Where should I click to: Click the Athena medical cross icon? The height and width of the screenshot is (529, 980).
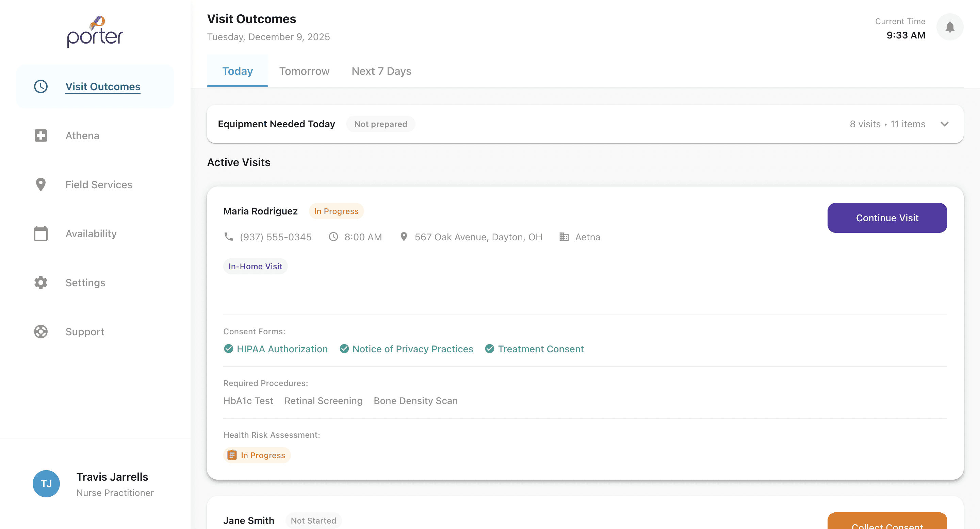[41, 135]
